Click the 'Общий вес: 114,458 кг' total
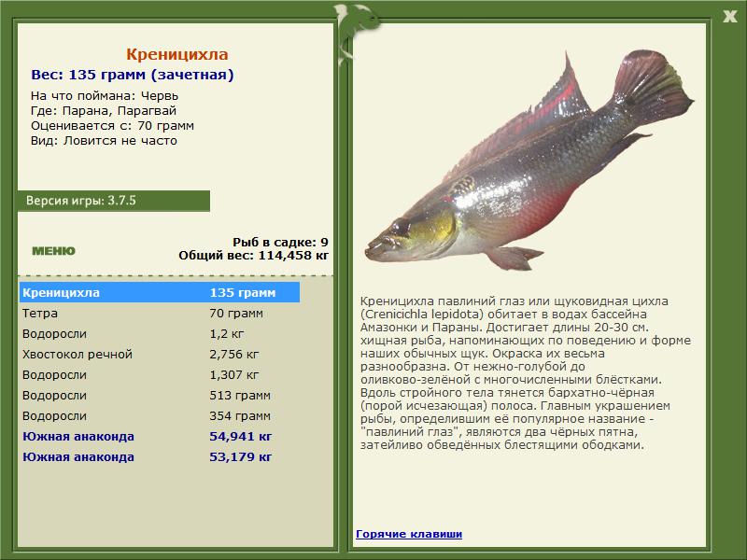747x560 pixels. (253, 256)
